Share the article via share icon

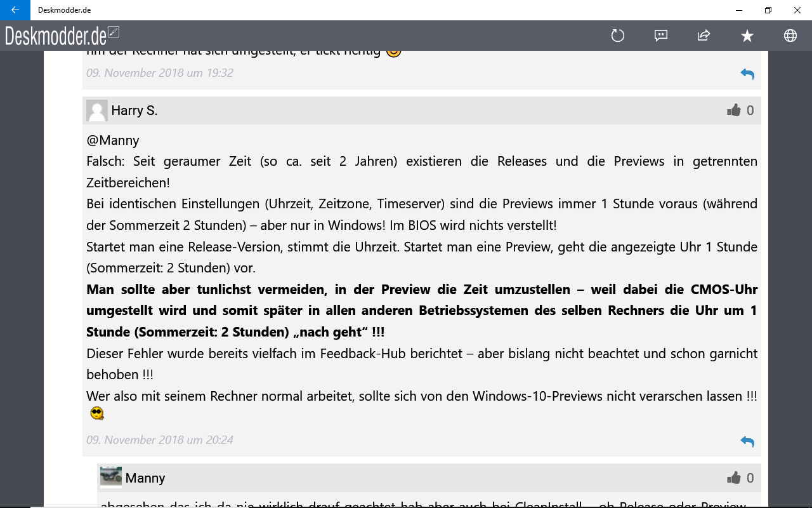pos(704,36)
